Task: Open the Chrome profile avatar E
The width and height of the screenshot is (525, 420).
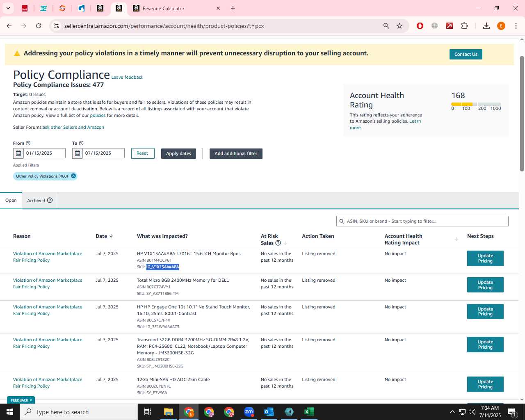Action: click(501, 26)
